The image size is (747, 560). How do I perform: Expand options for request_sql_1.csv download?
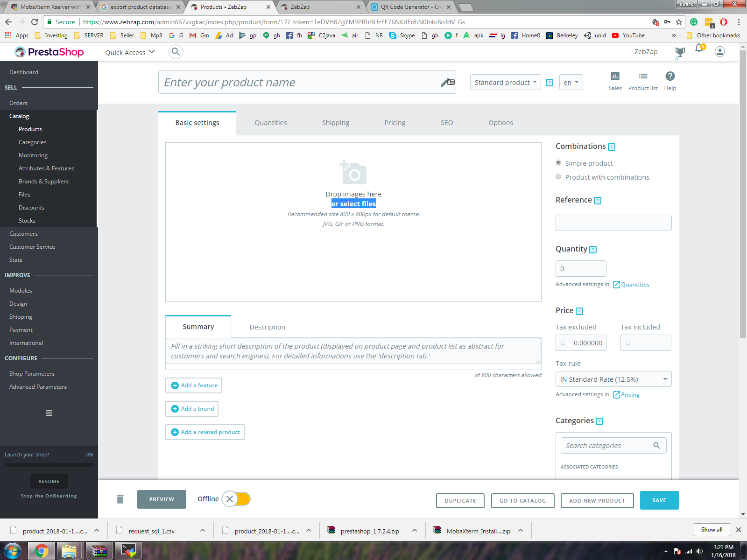202,531
